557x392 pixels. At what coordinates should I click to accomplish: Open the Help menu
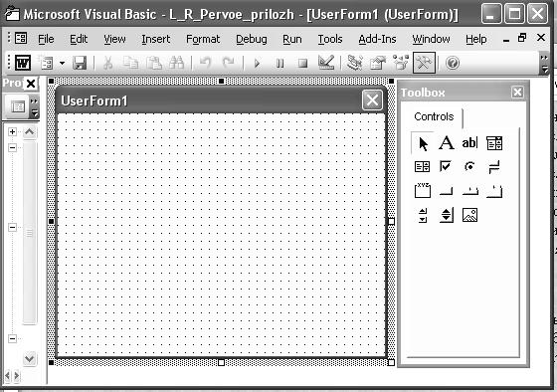tap(476, 39)
